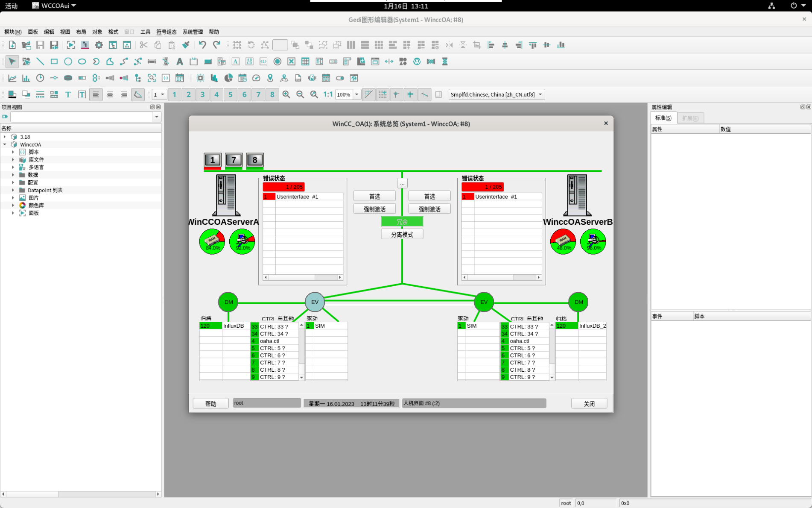Click the scissors Cut icon
812x508 pixels.
(x=143, y=45)
